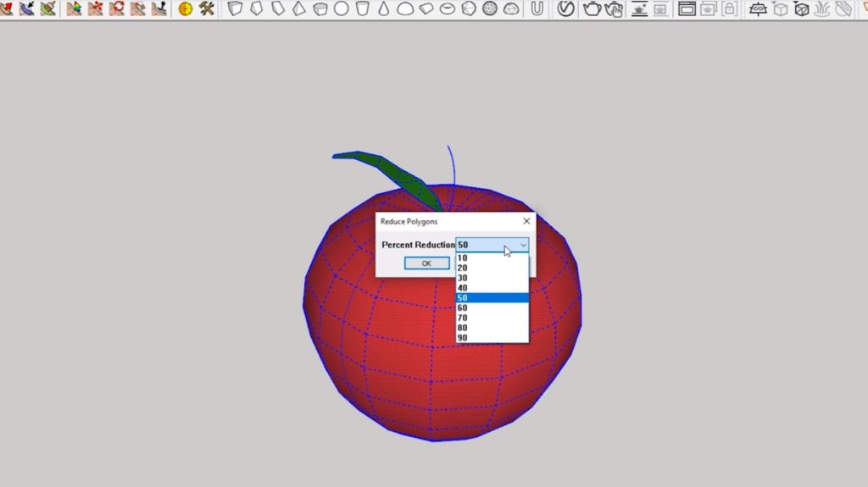Select the geodesic dome shape icon

[511, 8]
